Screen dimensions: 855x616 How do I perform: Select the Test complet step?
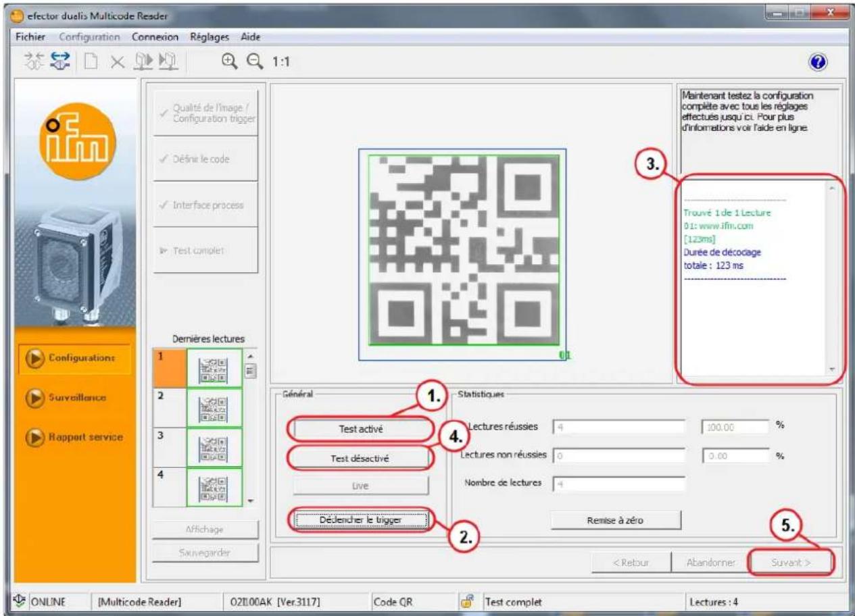[x=205, y=250]
